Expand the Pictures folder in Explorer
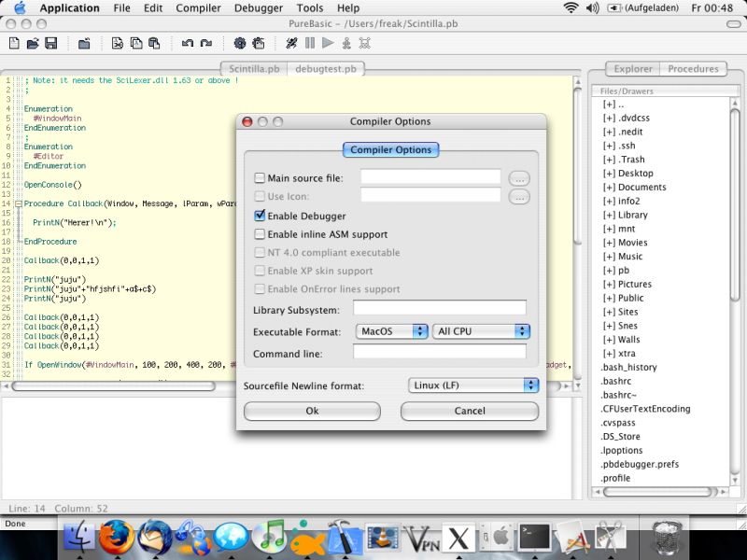 [x=609, y=285]
